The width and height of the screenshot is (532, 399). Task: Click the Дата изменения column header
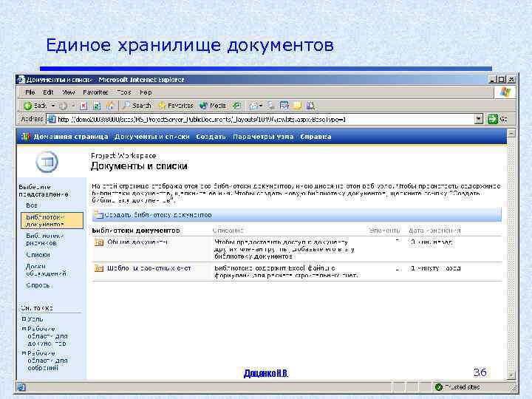[x=434, y=231]
